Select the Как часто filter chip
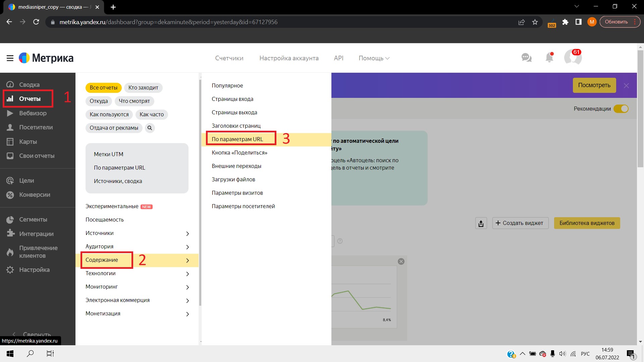644x362 pixels. click(x=152, y=115)
